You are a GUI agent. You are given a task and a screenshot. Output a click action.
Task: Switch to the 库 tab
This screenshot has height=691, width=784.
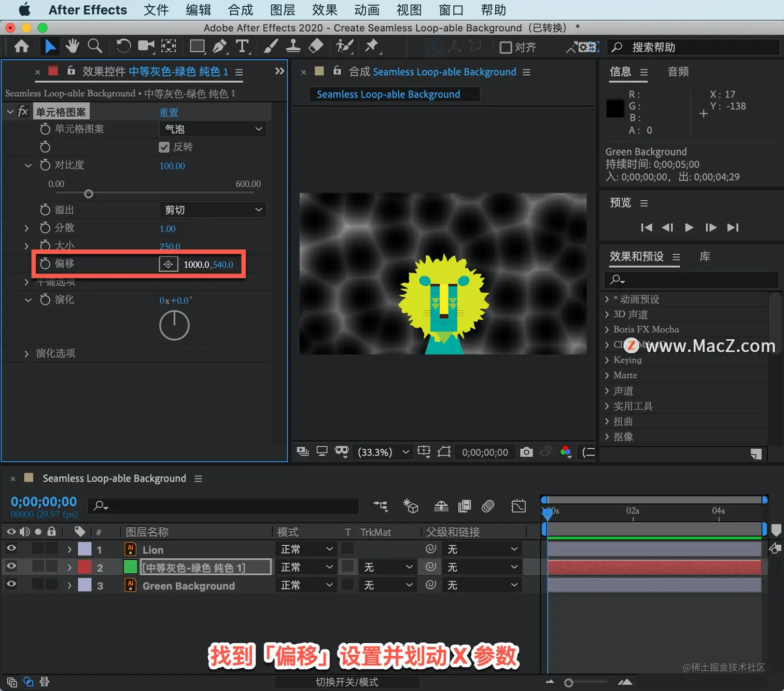click(705, 256)
